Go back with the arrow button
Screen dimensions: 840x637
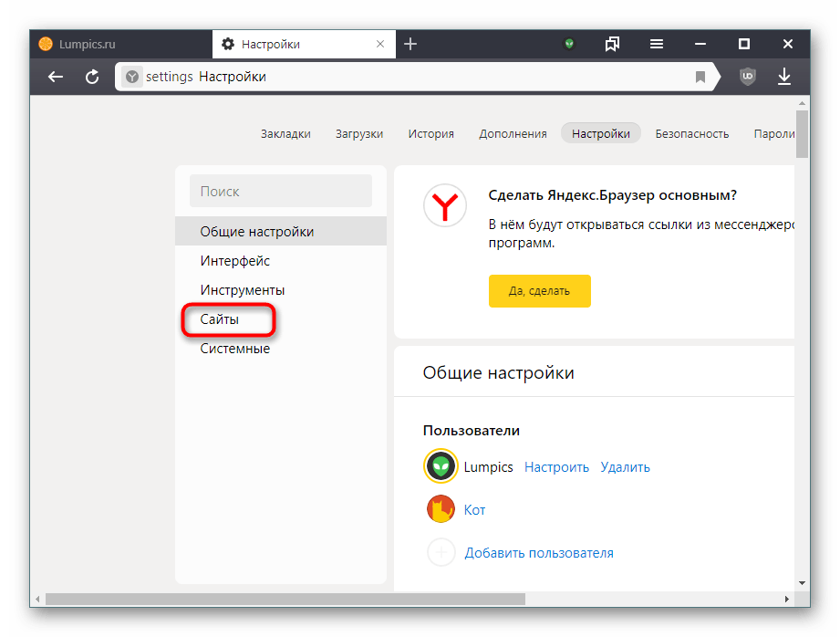point(55,77)
